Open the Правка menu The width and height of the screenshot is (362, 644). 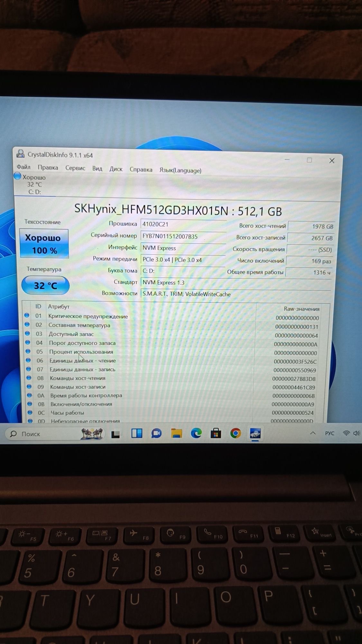(48, 168)
